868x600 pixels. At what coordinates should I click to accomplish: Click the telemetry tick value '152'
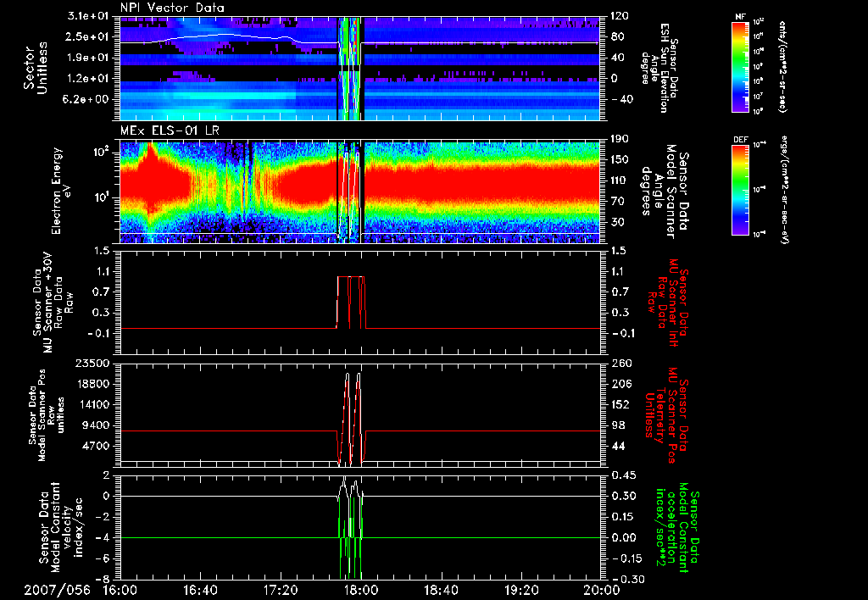620,404
